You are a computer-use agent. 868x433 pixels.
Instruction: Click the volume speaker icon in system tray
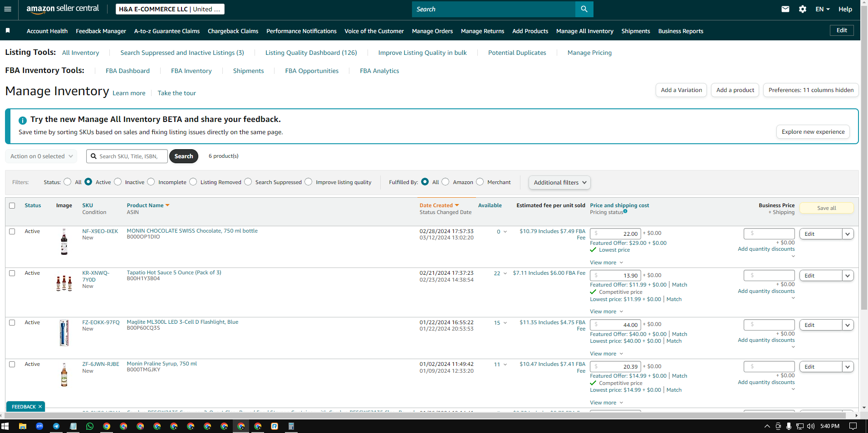pos(811,426)
